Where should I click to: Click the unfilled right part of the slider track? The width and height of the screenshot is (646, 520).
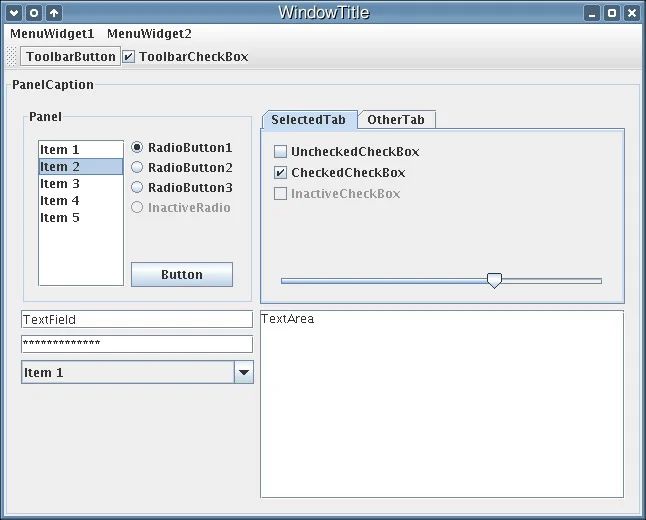[552, 281]
